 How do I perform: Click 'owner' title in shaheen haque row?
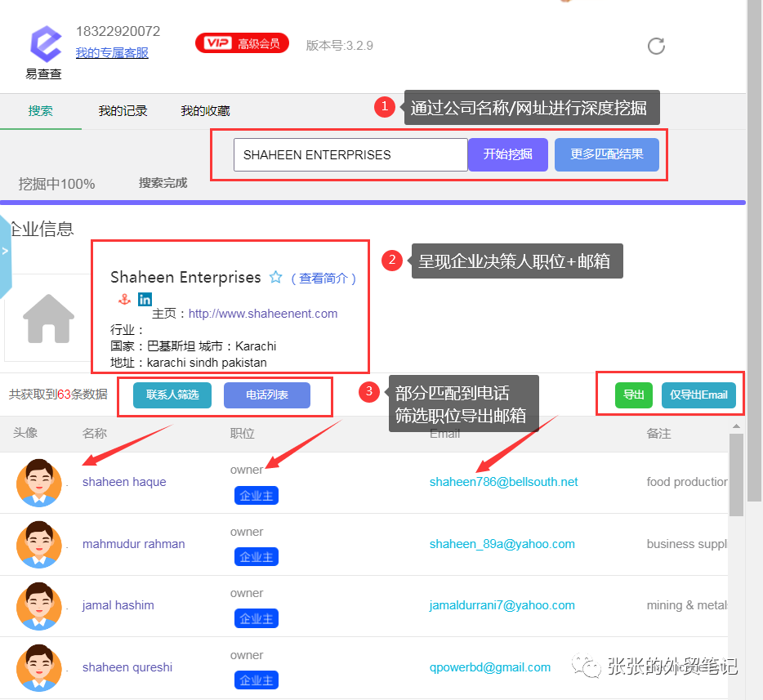247,470
